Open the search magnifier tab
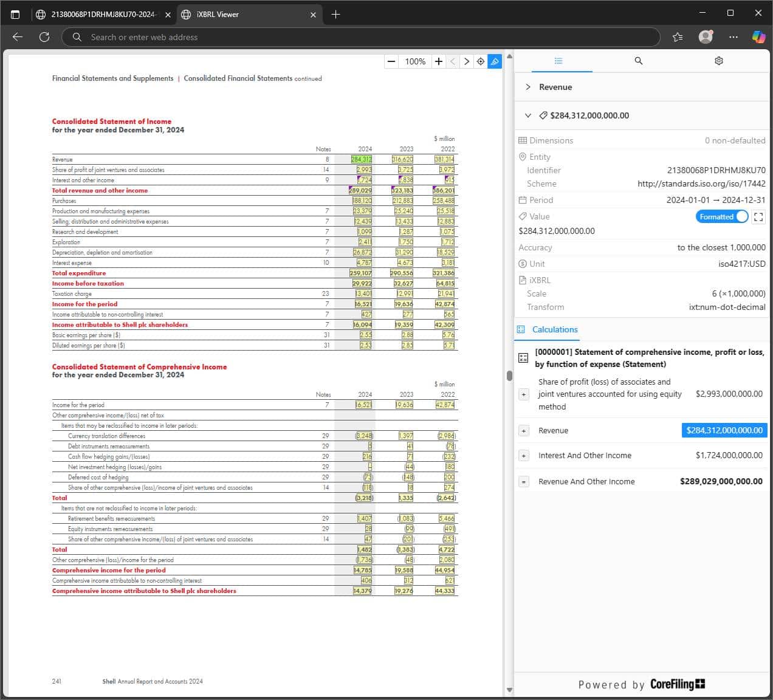Image resolution: width=773 pixels, height=700 pixels. (638, 61)
